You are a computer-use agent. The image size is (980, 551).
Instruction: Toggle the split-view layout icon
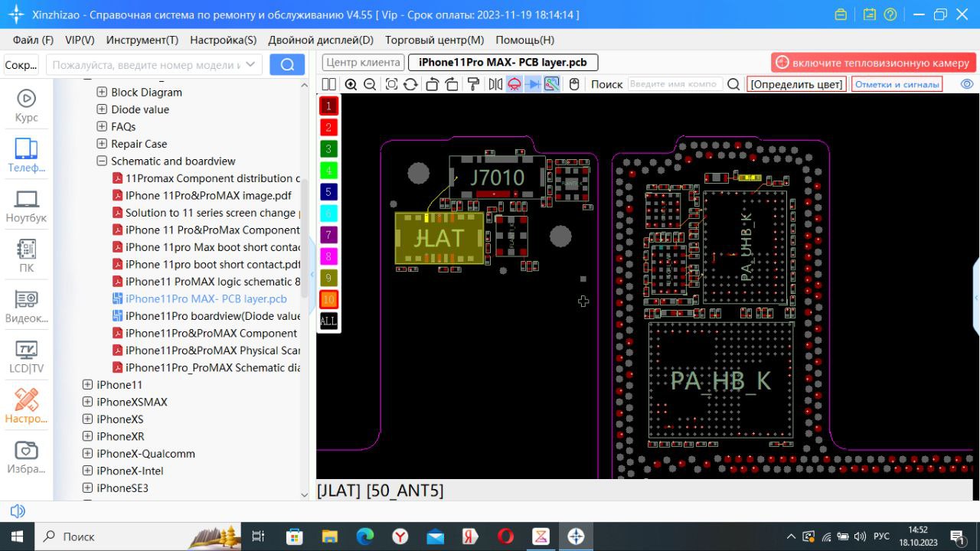329,84
